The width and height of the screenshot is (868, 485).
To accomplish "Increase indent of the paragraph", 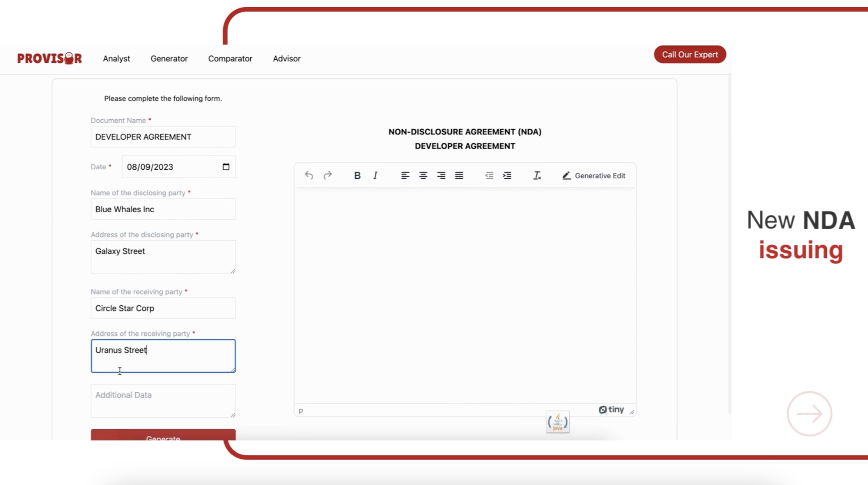I will (507, 176).
